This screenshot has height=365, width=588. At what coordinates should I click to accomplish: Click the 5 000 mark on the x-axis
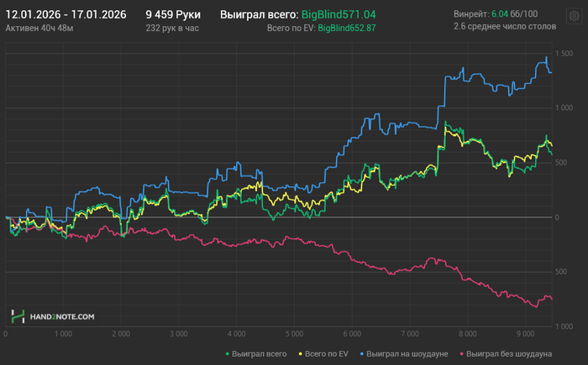coord(293,333)
